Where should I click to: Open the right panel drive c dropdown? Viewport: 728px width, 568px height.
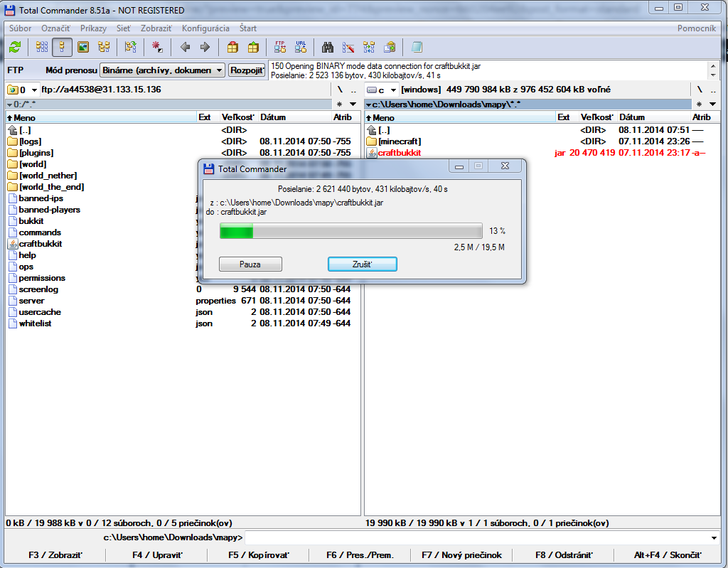pyautogui.click(x=381, y=90)
